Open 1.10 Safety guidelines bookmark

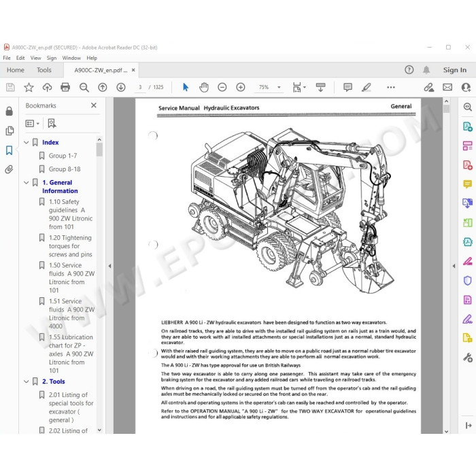(71, 214)
